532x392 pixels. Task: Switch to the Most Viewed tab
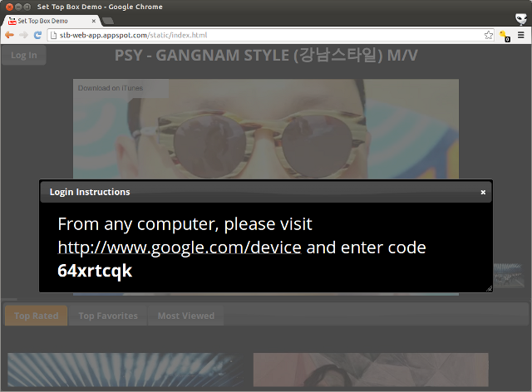coord(185,316)
